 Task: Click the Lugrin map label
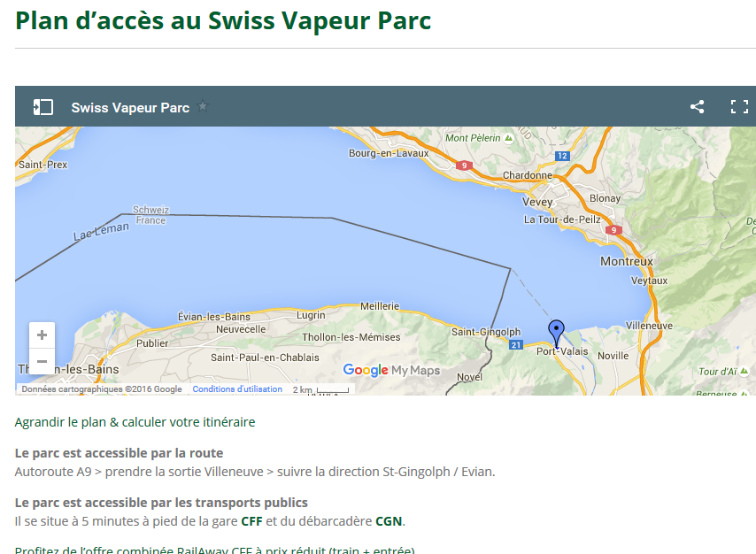point(311,315)
